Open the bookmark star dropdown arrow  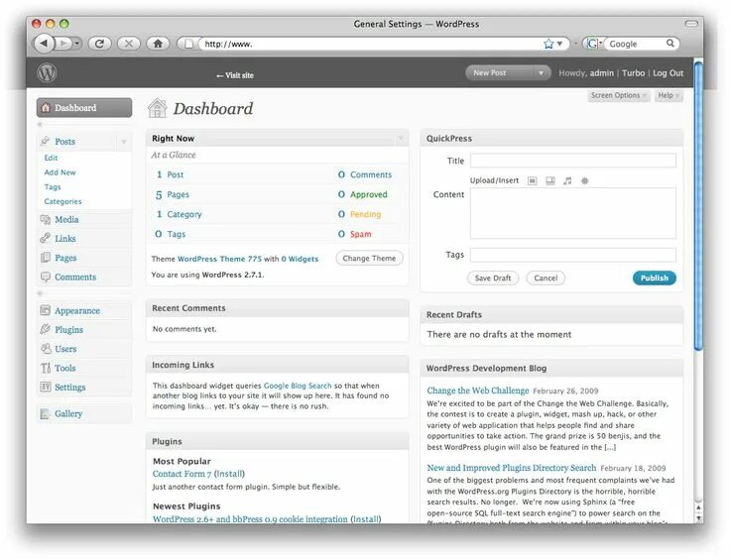click(560, 44)
